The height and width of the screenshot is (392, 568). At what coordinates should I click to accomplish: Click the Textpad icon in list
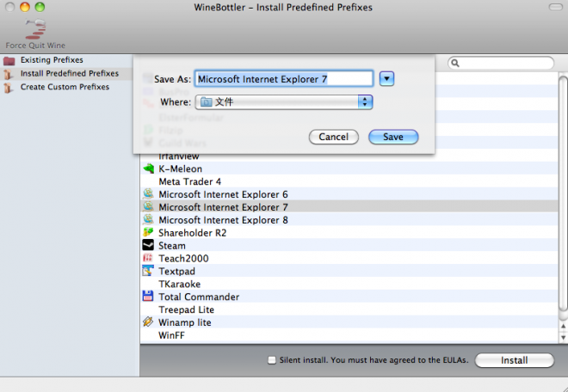click(x=149, y=272)
